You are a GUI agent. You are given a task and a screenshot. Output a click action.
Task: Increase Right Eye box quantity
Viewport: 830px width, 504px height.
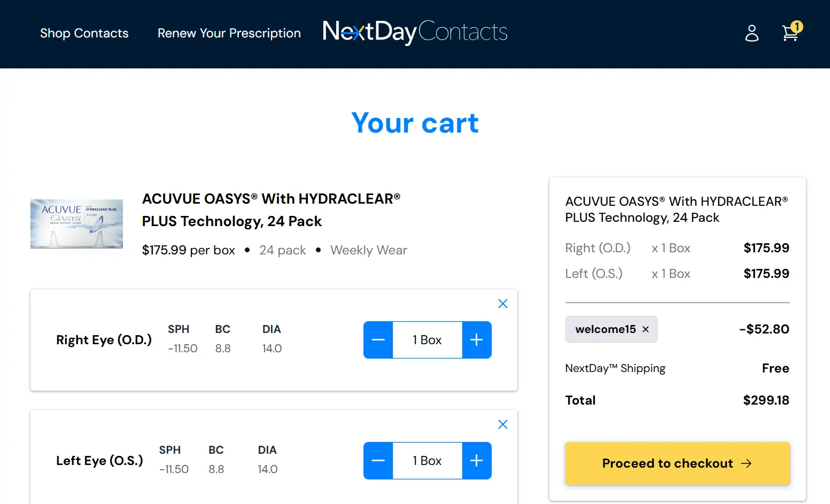tap(476, 340)
